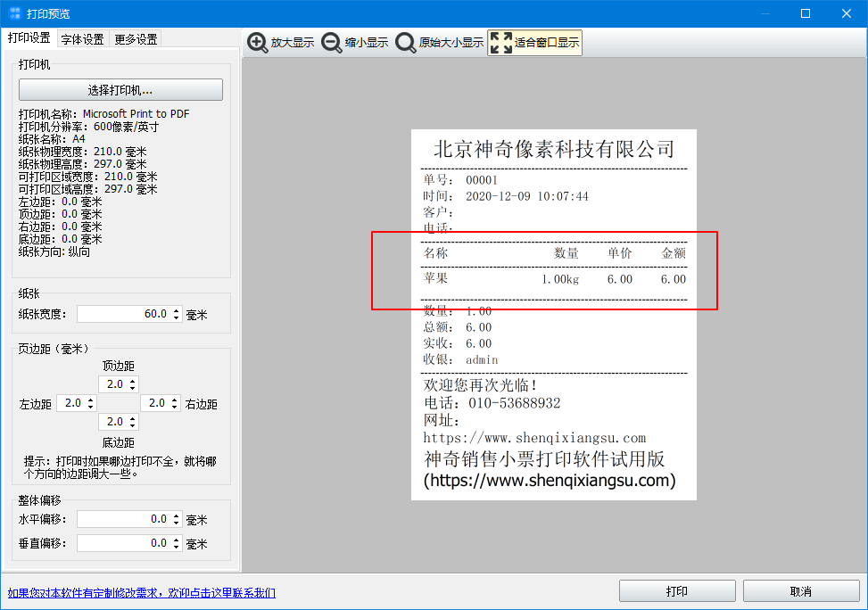
Task: Click the 选择打印机... button
Action: click(120, 90)
